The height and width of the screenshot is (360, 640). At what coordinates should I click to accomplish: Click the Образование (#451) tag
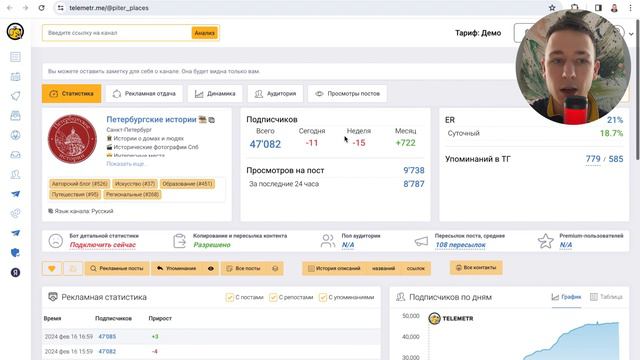(x=187, y=184)
